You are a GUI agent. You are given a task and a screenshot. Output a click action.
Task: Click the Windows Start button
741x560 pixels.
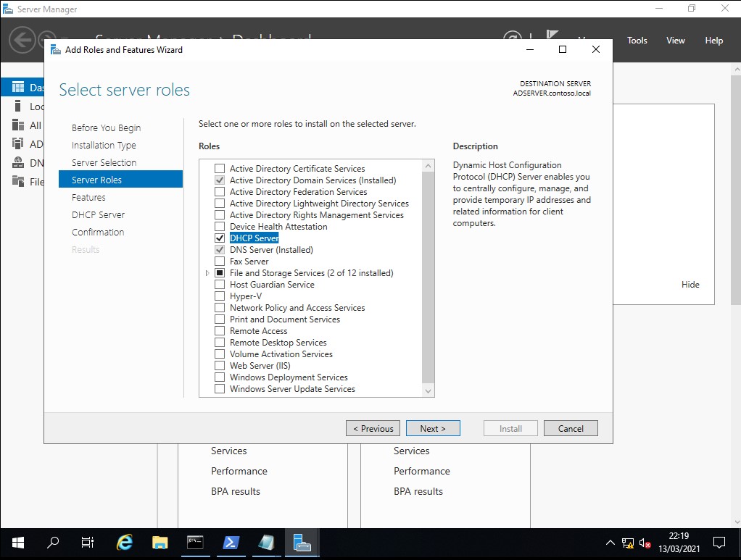pos(17,542)
